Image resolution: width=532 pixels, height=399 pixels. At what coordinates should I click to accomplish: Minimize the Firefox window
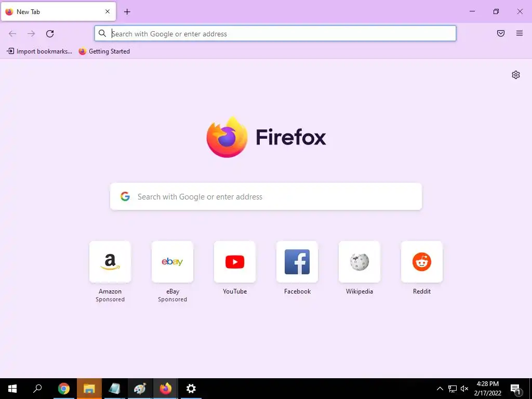tap(472, 11)
